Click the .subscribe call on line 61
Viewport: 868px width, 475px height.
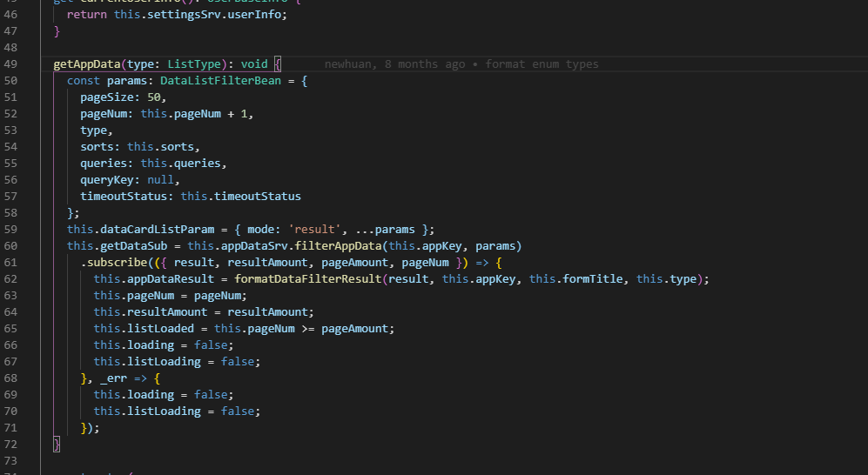pos(117,263)
